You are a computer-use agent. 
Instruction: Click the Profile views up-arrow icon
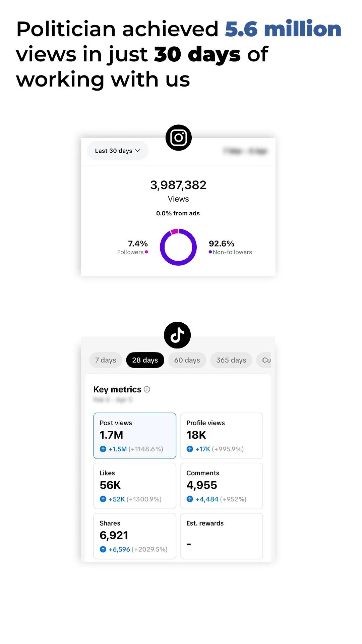coord(190,449)
